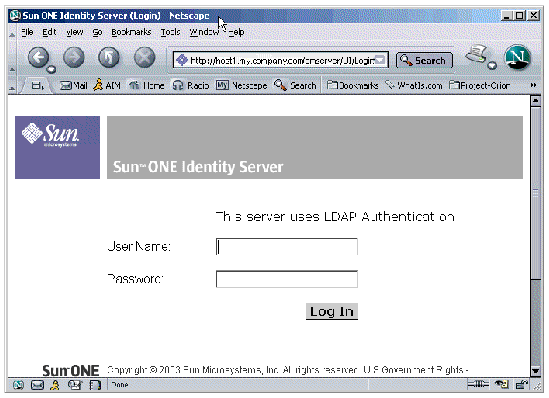Open the Window menu
The height and width of the screenshot is (398, 549).
click(204, 32)
